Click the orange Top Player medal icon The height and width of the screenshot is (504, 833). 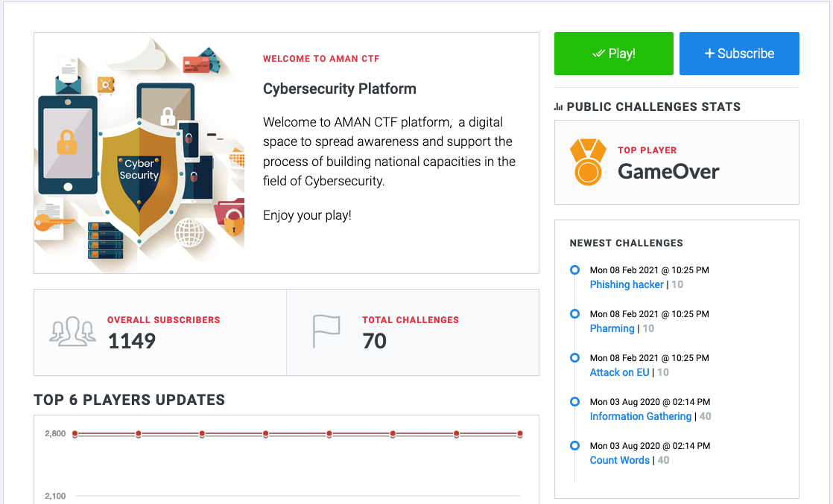click(588, 162)
